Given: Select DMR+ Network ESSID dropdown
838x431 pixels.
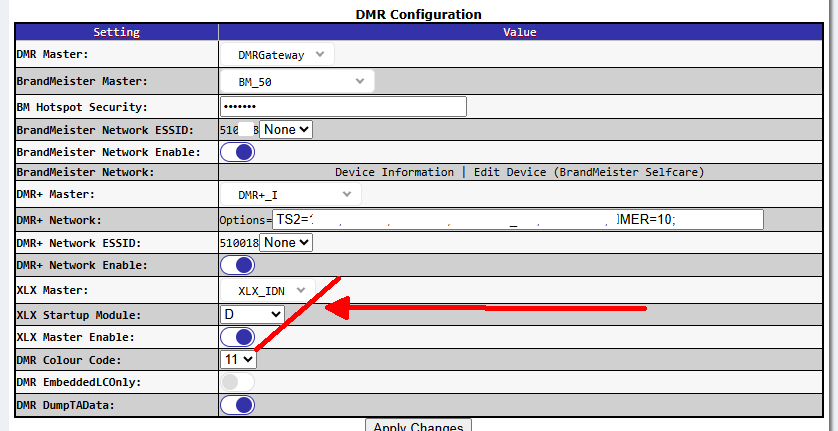Looking at the screenshot, I should click(x=288, y=242).
